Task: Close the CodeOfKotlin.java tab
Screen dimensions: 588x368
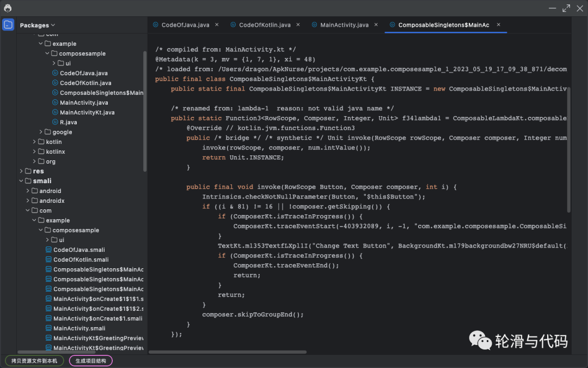Action: click(297, 25)
